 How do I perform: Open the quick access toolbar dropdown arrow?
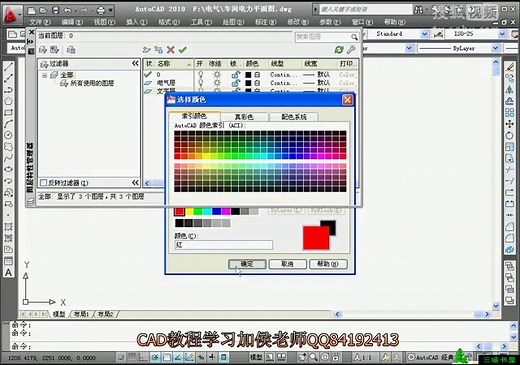click(110, 11)
